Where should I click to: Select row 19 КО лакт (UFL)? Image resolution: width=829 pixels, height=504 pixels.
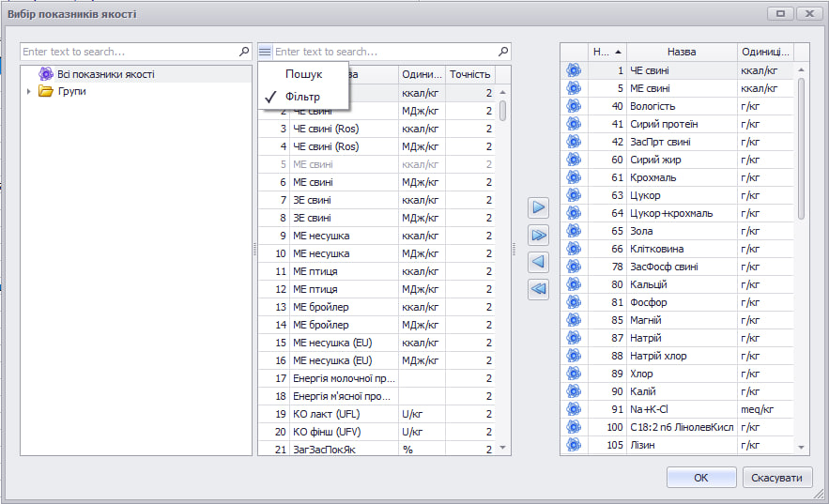(377, 414)
